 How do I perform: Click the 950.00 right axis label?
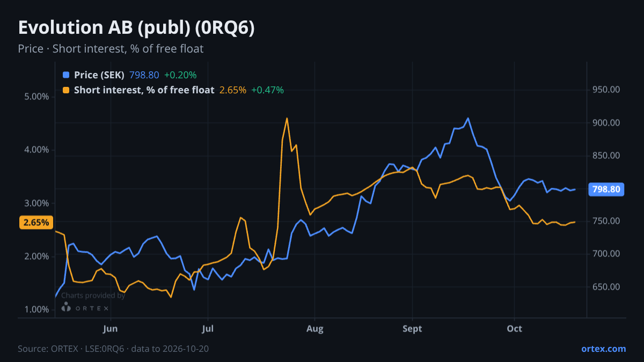coord(606,90)
